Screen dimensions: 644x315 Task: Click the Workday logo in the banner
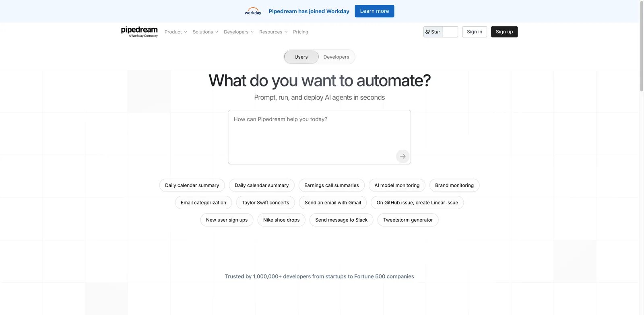253,11
